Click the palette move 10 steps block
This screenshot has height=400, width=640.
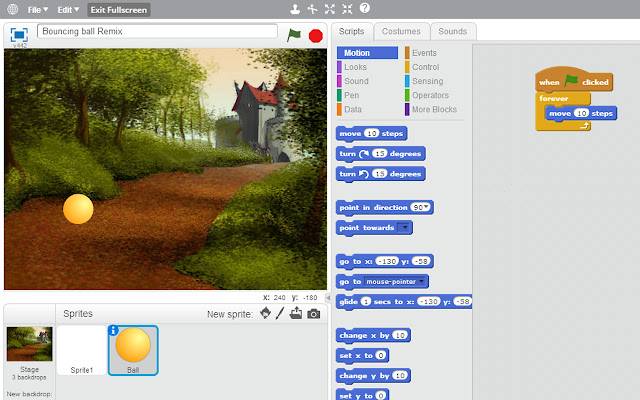[371, 133]
